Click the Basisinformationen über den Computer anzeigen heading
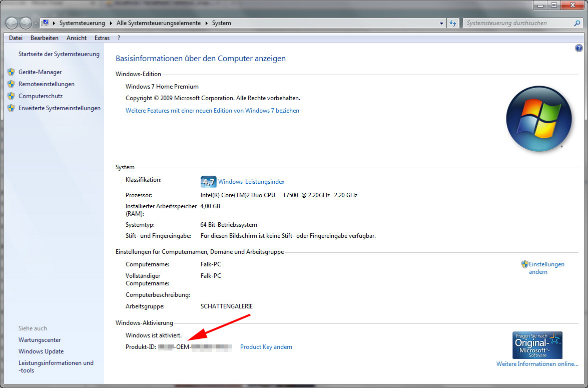Viewport: 588px width, 388px height. pos(201,59)
